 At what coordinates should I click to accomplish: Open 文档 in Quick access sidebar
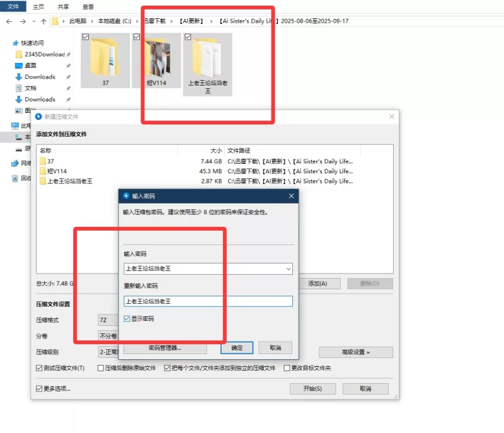(30, 88)
